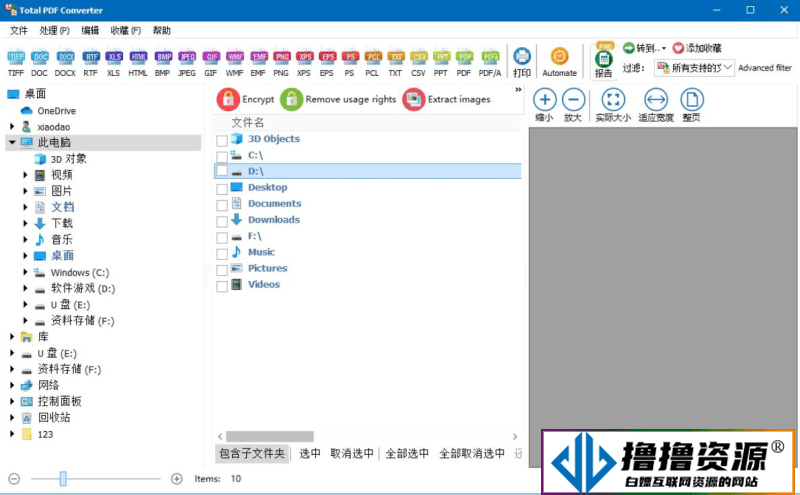Open the 帮助 menu

[162, 31]
